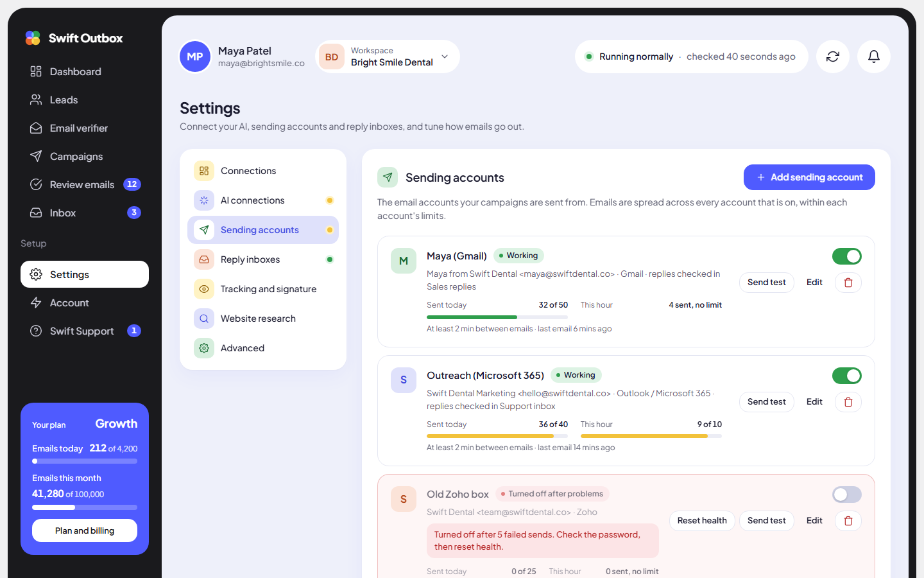Click the Reply inboxes tray icon
Image resolution: width=924 pixels, height=578 pixels.
click(x=204, y=259)
